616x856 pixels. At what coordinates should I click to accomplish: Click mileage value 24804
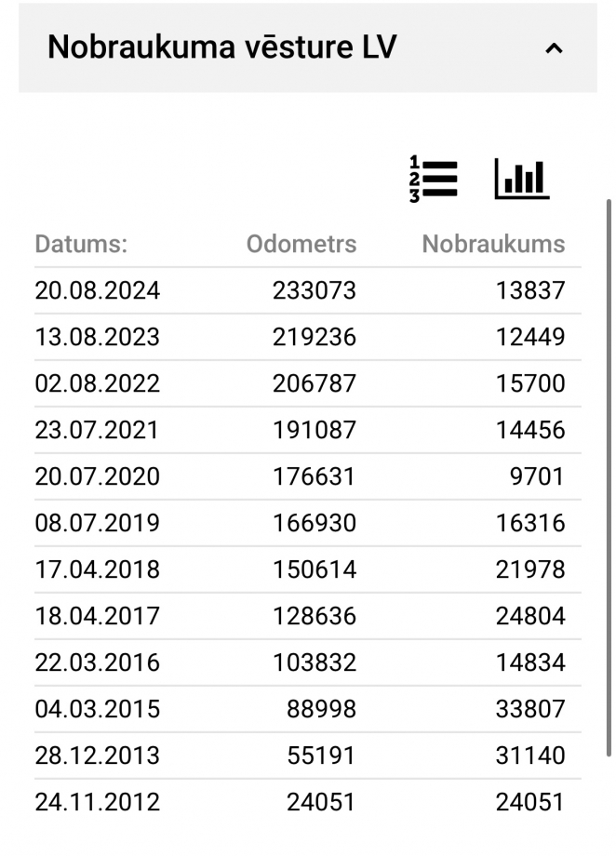[530, 616]
